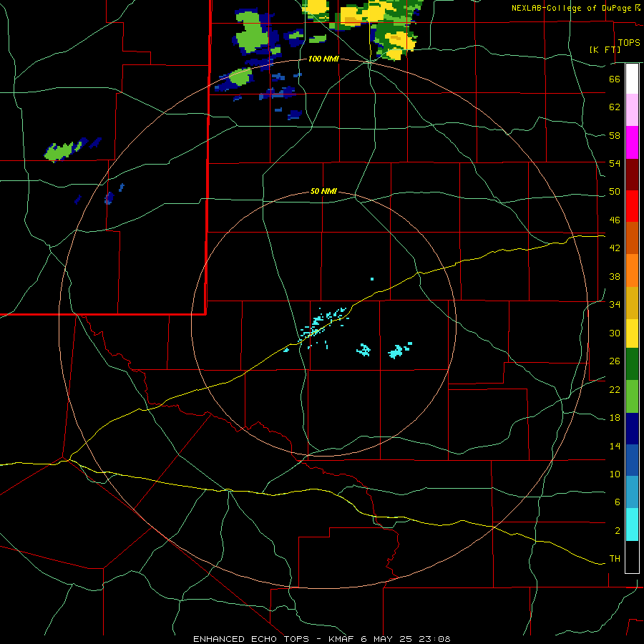Viewport: 644px width, 644px height.
Task: Choose the light green legend color band
Action: pos(632,396)
